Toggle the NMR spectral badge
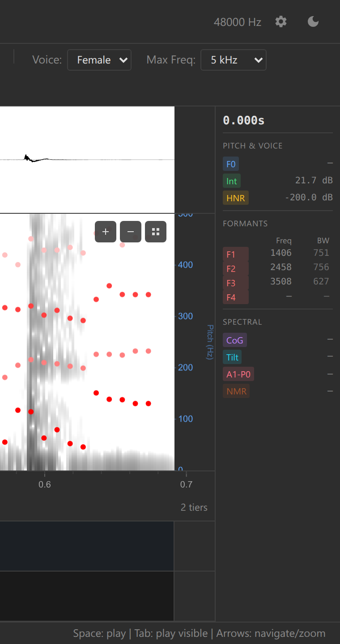This screenshot has height=644, width=340. tap(236, 391)
